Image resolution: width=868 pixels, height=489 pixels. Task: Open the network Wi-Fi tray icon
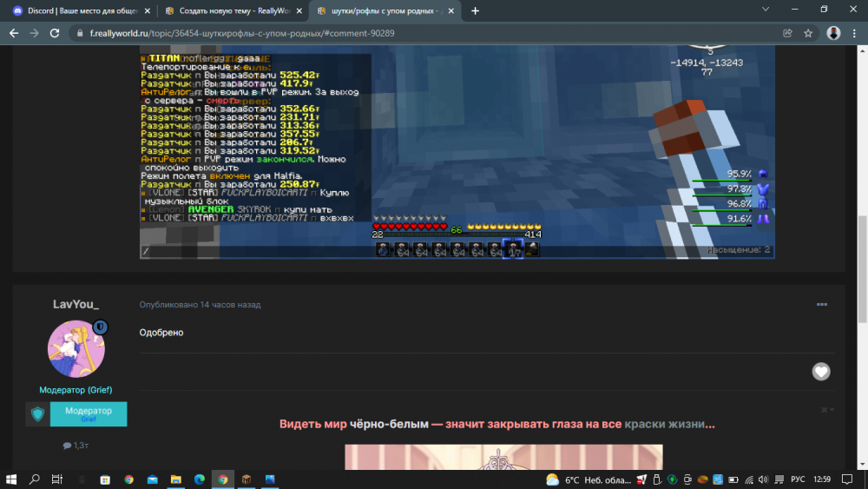pos(749,479)
